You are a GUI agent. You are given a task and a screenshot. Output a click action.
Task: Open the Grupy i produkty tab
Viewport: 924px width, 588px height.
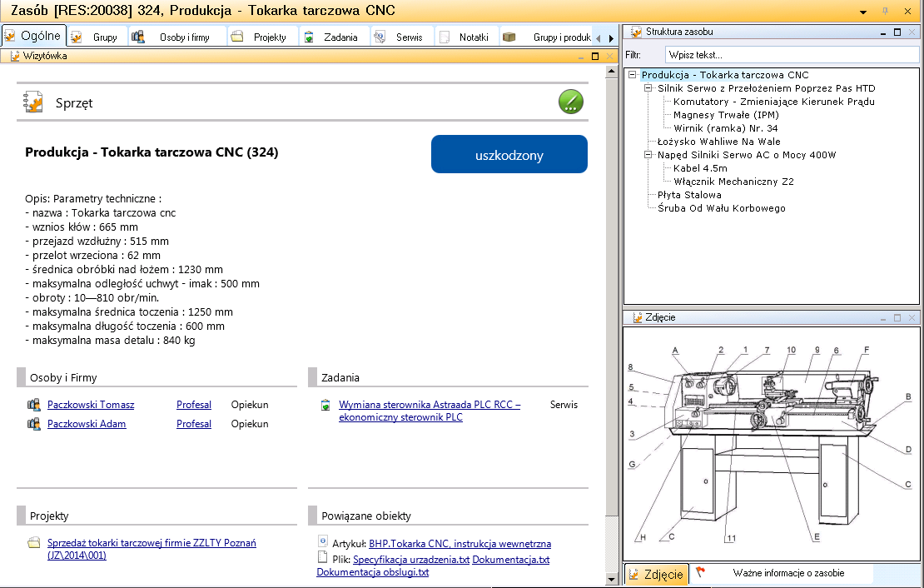click(x=546, y=37)
